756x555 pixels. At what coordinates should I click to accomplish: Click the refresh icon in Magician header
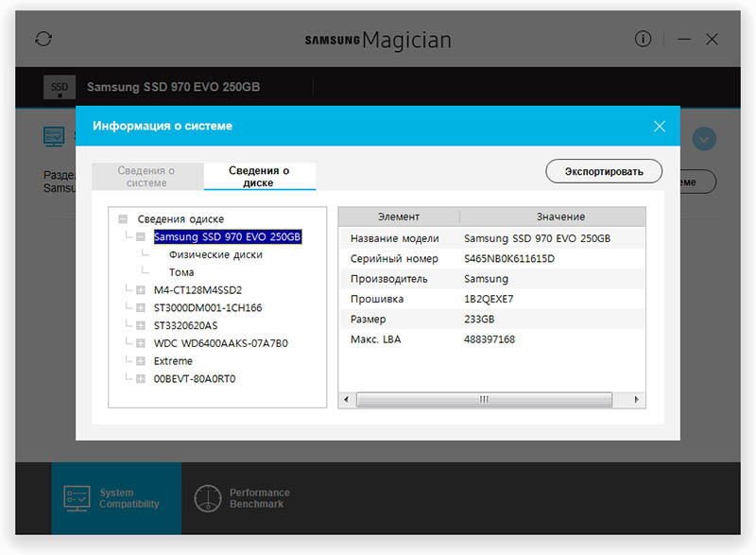pyautogui.click(x=43, y=39)
